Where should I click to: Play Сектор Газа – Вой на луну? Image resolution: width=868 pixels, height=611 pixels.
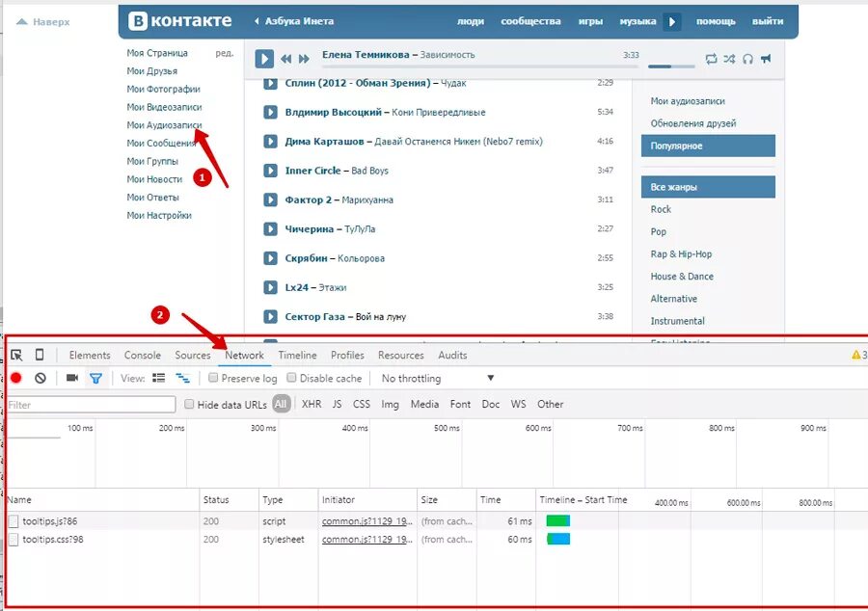tap(270, 317)
